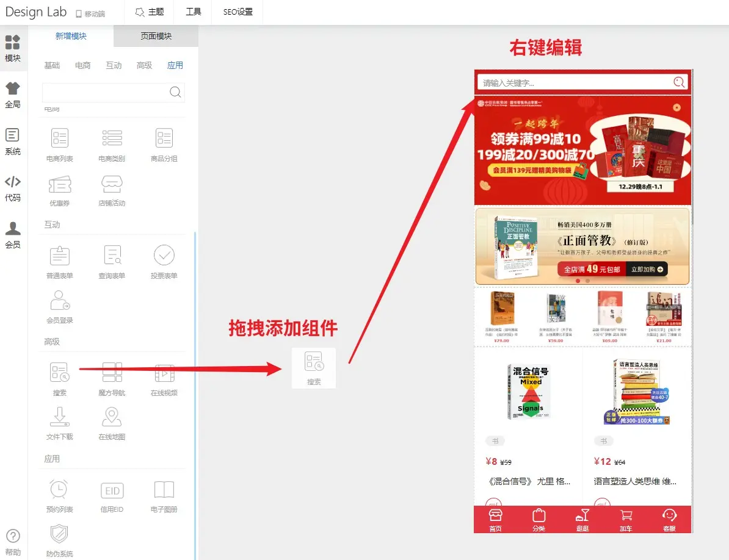Open the 主题 theme menu
This screenshot has width=729, height=560.
(x=150, y=12)
